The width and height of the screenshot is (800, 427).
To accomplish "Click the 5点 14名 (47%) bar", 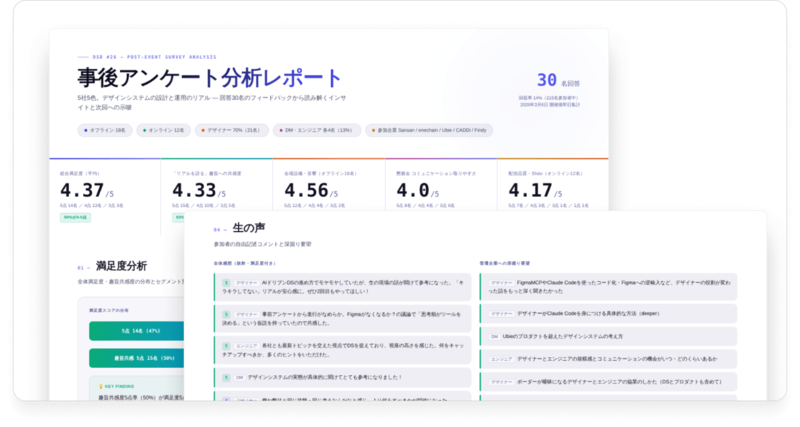I will pos(137,331).
